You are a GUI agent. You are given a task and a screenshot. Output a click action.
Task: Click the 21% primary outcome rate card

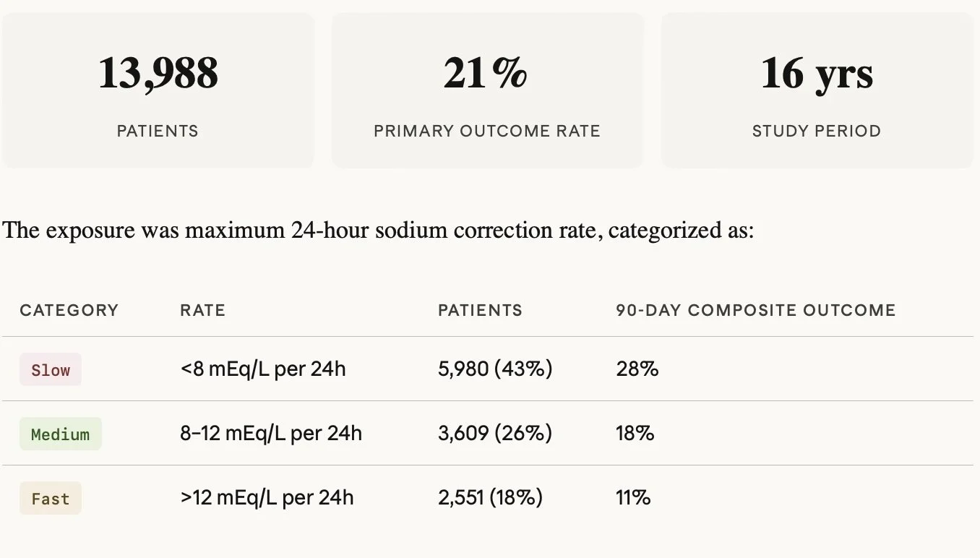pyautogui.click(x=486, y=91)
